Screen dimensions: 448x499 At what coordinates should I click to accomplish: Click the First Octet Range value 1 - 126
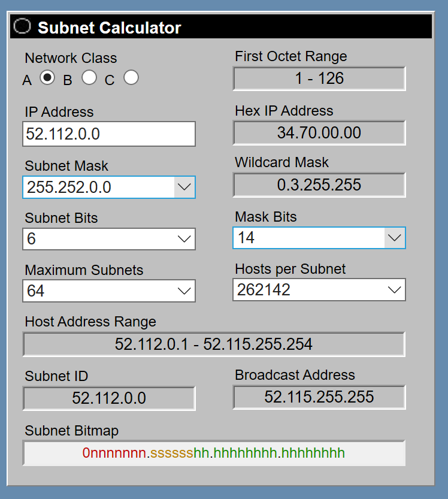coord(319,78)
